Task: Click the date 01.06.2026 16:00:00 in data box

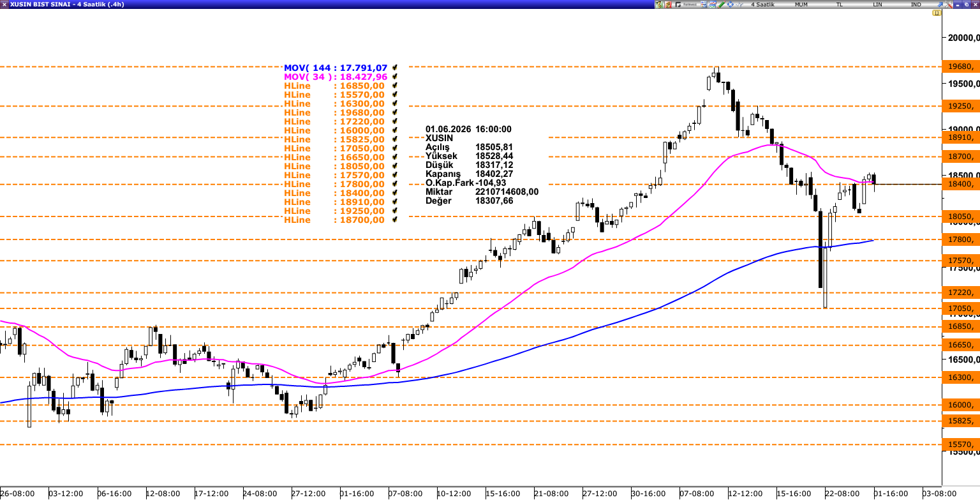Action: tap(468, 129)
